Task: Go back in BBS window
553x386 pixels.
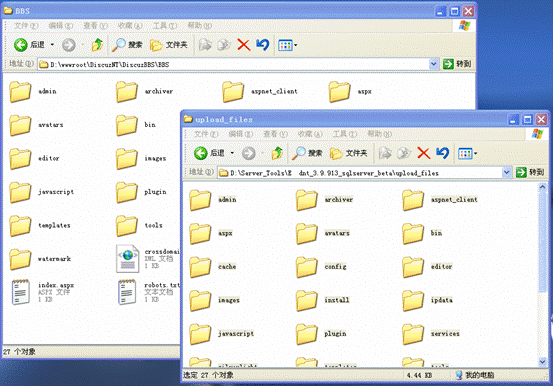Action: 29,45
